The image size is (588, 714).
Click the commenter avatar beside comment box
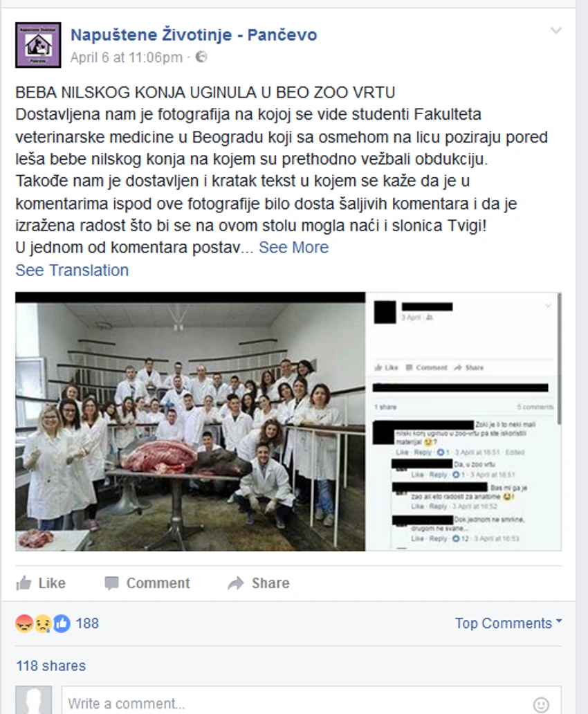tap(34, 700)
